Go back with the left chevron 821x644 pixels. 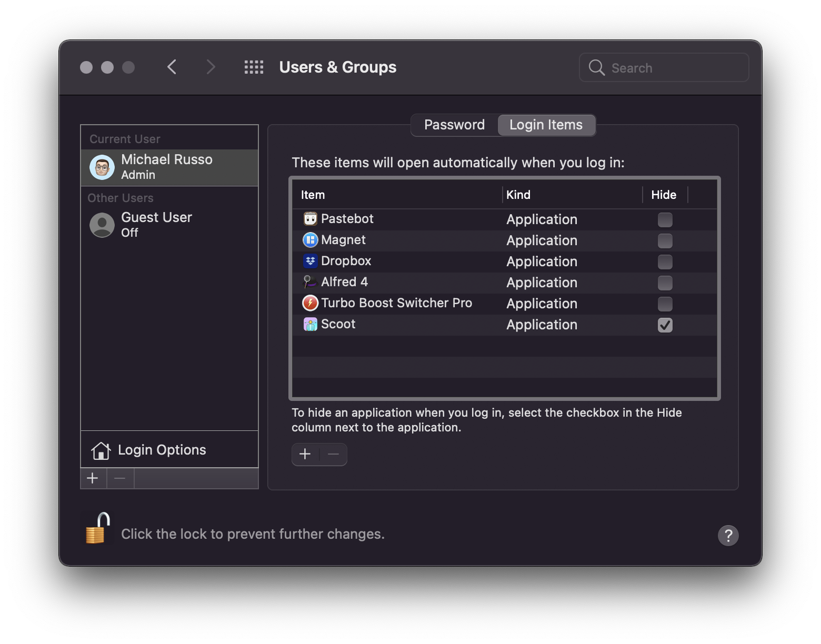click(172, 67)
